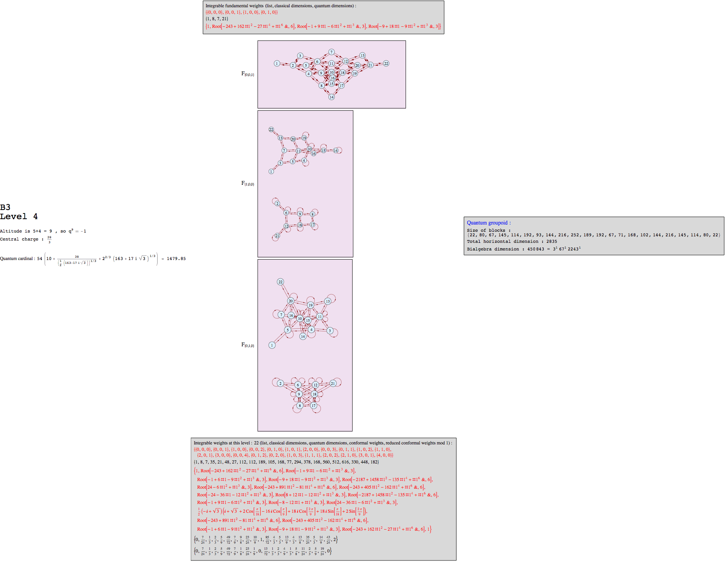This screenshot has width=728, height=562.
Task: Click the trigonometric Cos/Sin quantum dimension expression
Action: [282, 511]
